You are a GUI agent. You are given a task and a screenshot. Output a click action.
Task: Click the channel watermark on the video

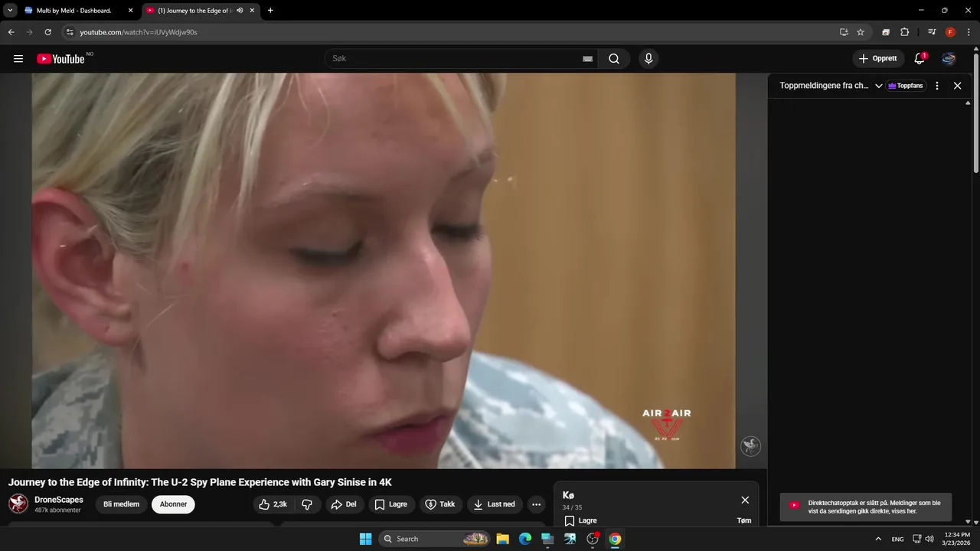(750, 446)
